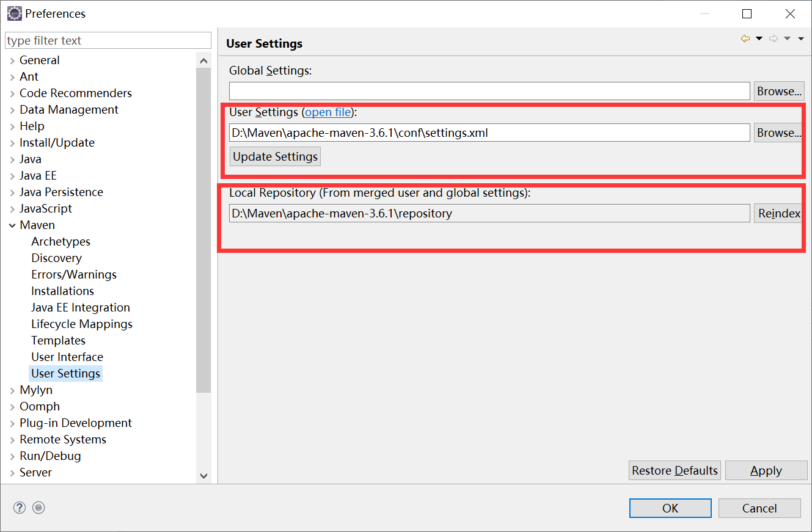This screenshot has height=532, width=812.
Task: Select User Settings tree item
Action: coord(65,373)
